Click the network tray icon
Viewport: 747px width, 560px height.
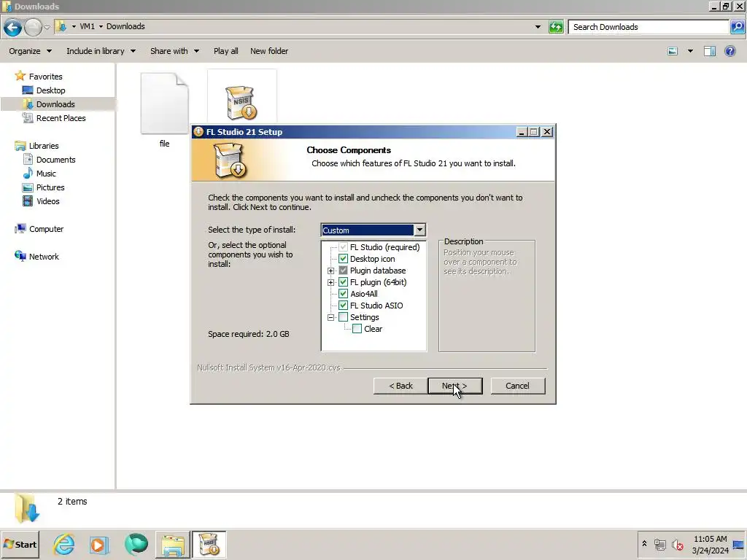click(x=659, y=544)
